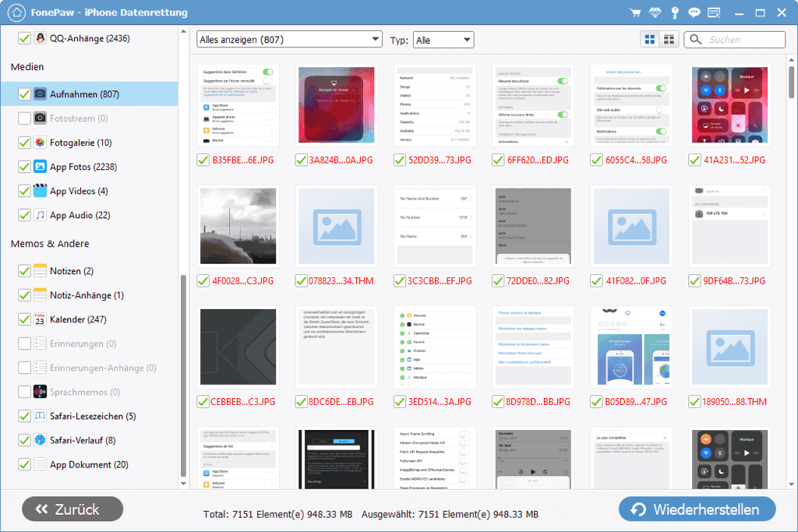
Task: Deselect file 078823...34.THM checkbox
Action: point(302,280)
